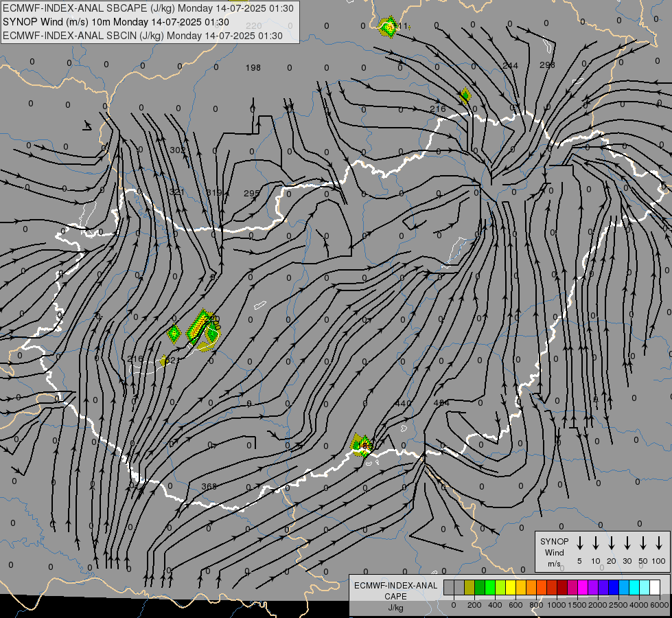The width and height of the screenshot is (672, 618).
Task: Click the grid value 368 on map
Action: 209,486
